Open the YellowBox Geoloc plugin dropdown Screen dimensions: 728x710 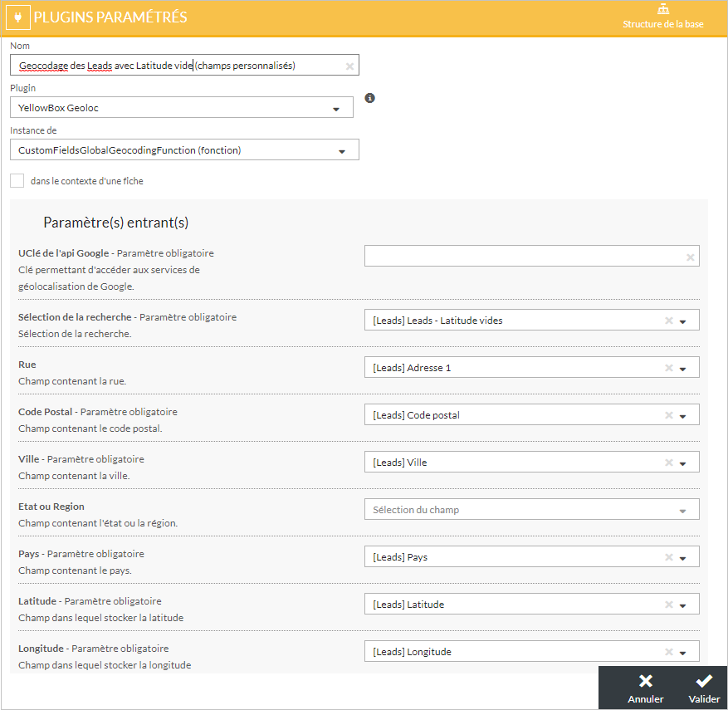[x=336, y=108]
